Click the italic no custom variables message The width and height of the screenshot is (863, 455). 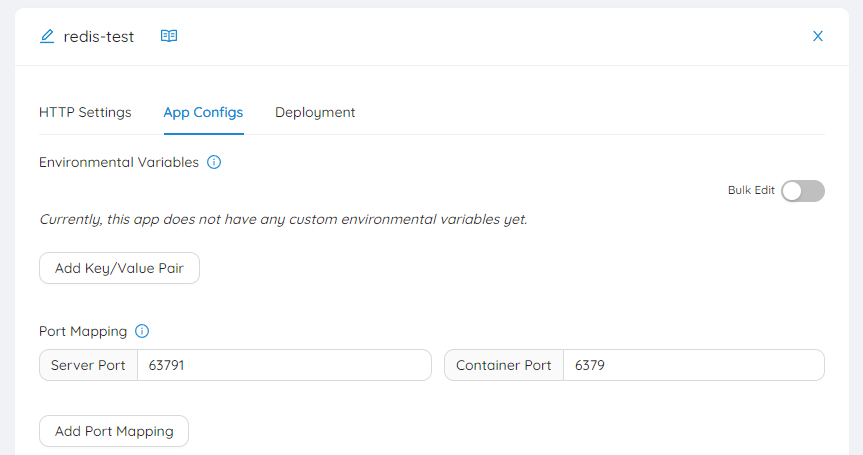coord(283,219)
